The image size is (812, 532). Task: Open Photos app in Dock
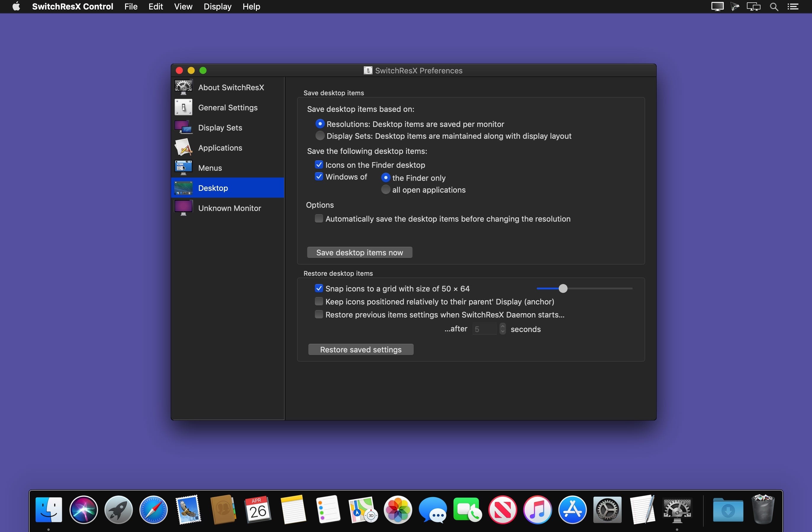coord(398,510)
